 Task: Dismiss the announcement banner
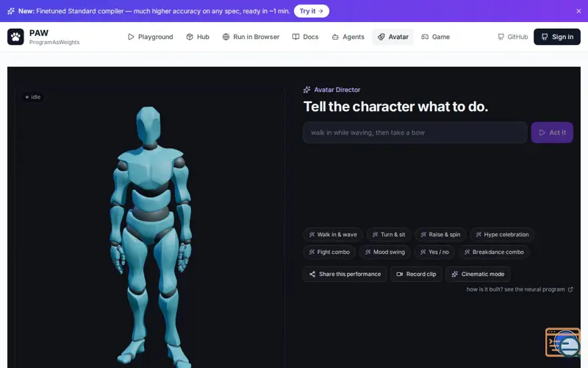(x=578, y=11)
